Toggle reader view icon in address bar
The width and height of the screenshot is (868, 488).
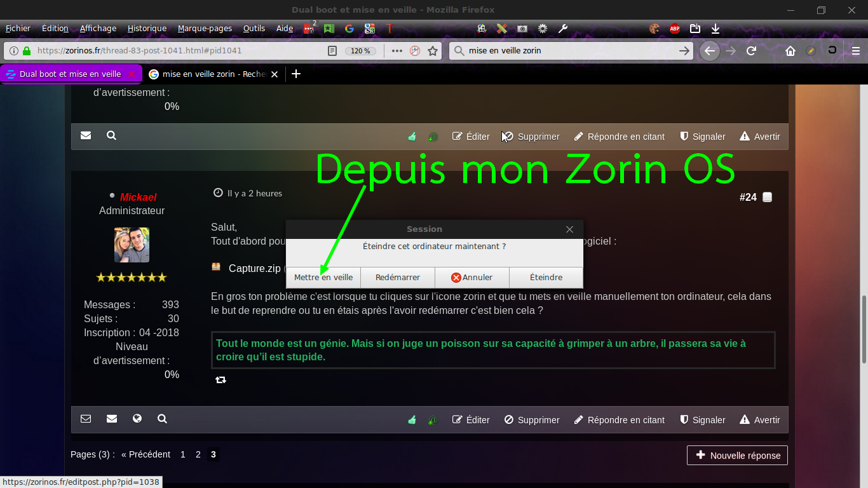(332, 51)
